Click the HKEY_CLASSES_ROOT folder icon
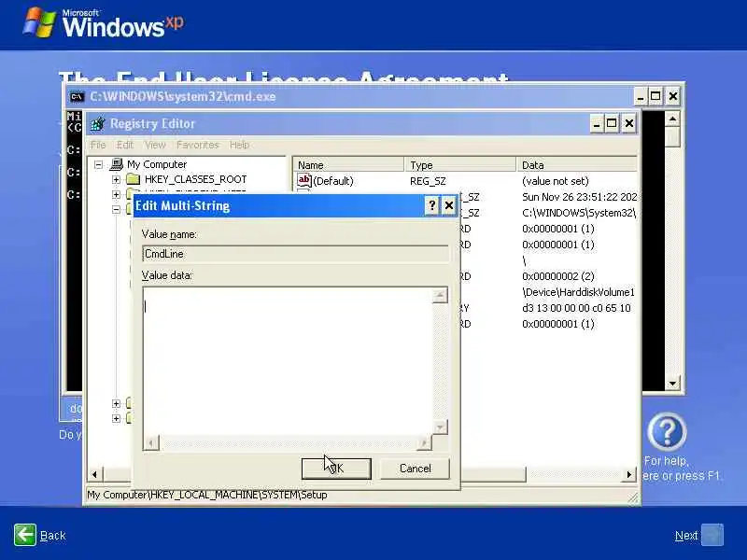Screen dimensions: 747x560 click(134, 179)
